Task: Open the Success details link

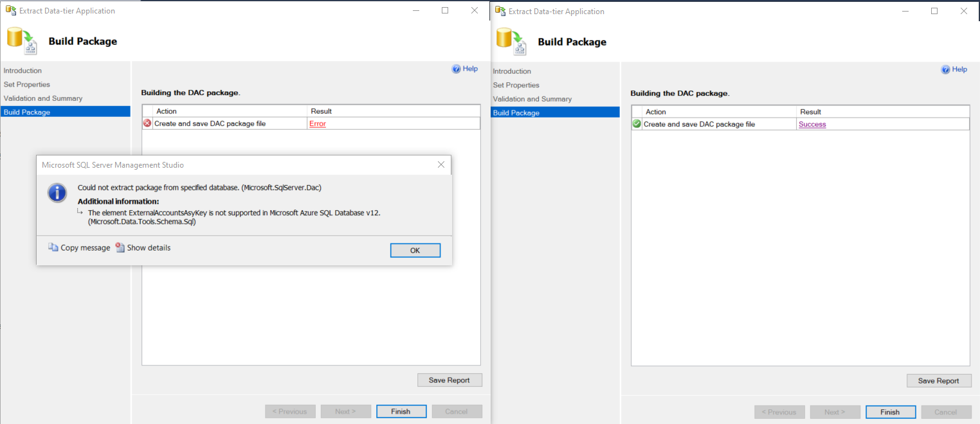Action: click(x=812, y=124)
